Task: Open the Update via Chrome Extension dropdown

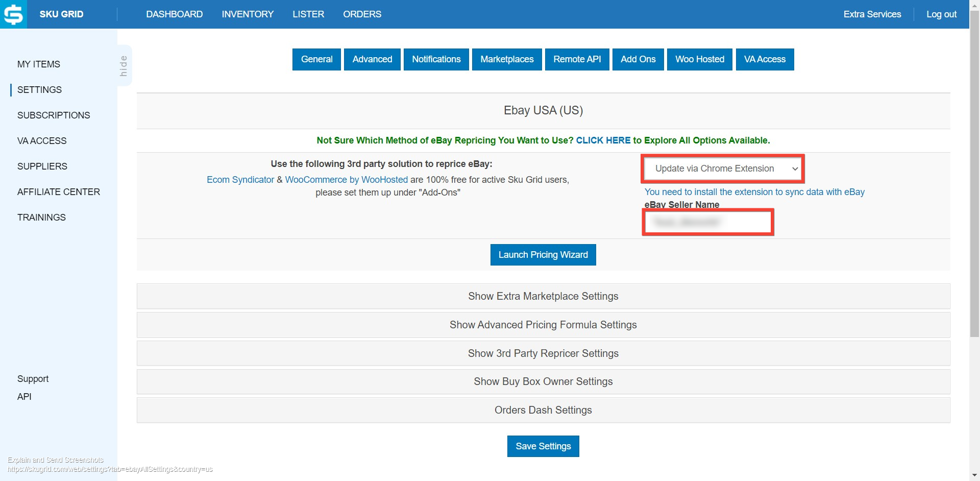Action: [x=723, y=169]
